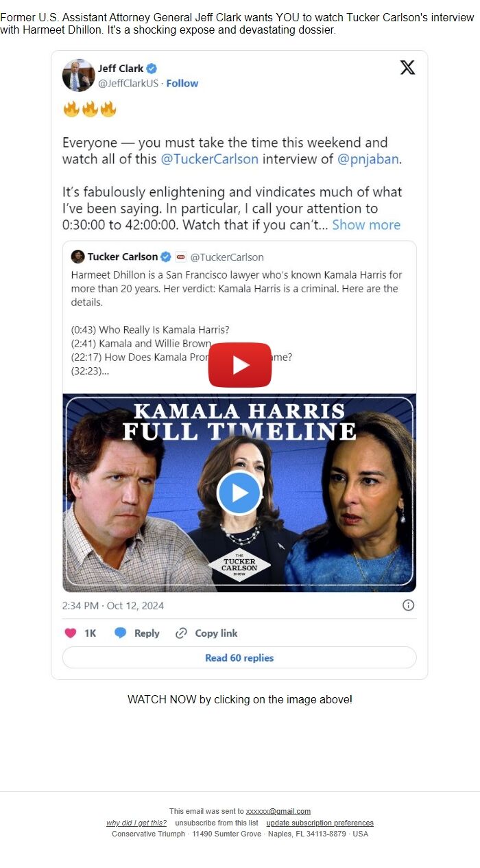
Task: Open the @TuckerCarlson mention link
Action: [210, 159]
